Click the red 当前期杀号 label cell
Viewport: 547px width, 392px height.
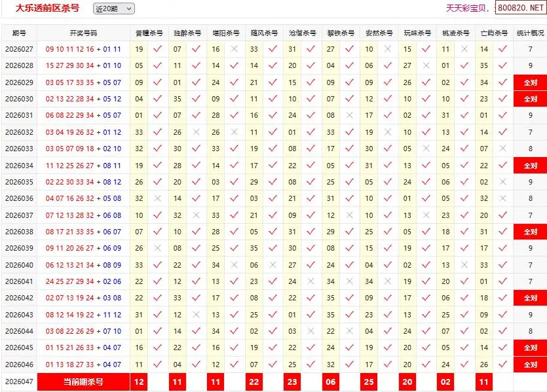coord(83,382)
